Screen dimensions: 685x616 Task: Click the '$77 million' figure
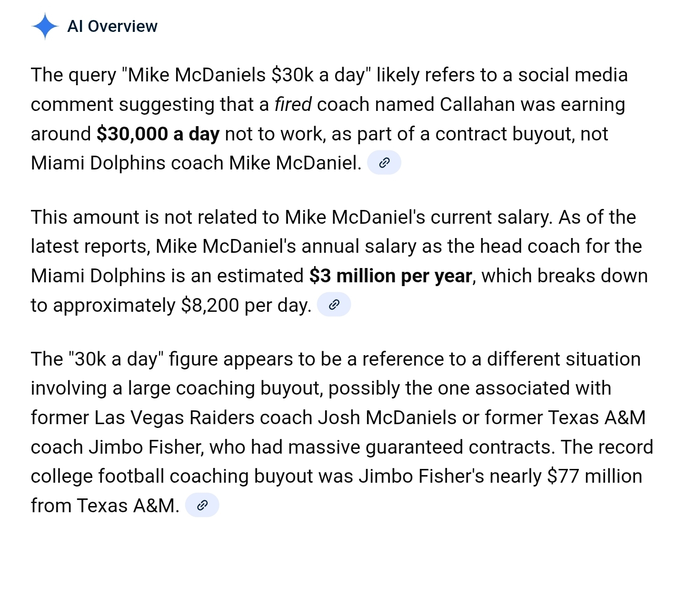click(595, 476)
